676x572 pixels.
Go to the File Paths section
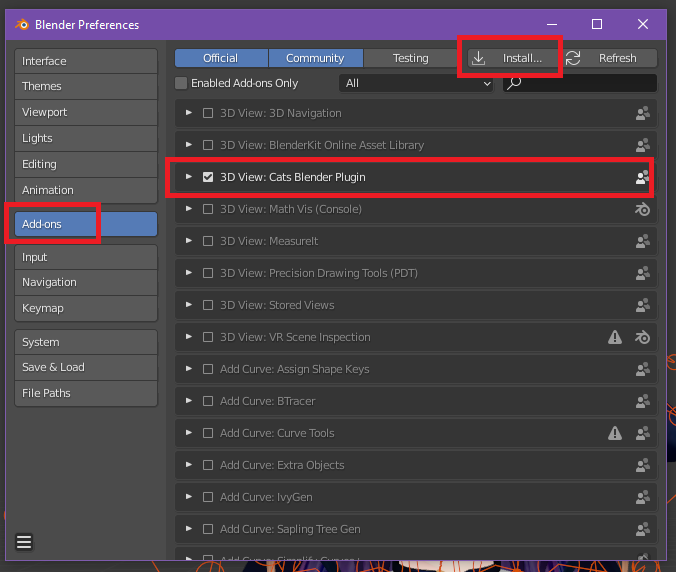point(86,393)
